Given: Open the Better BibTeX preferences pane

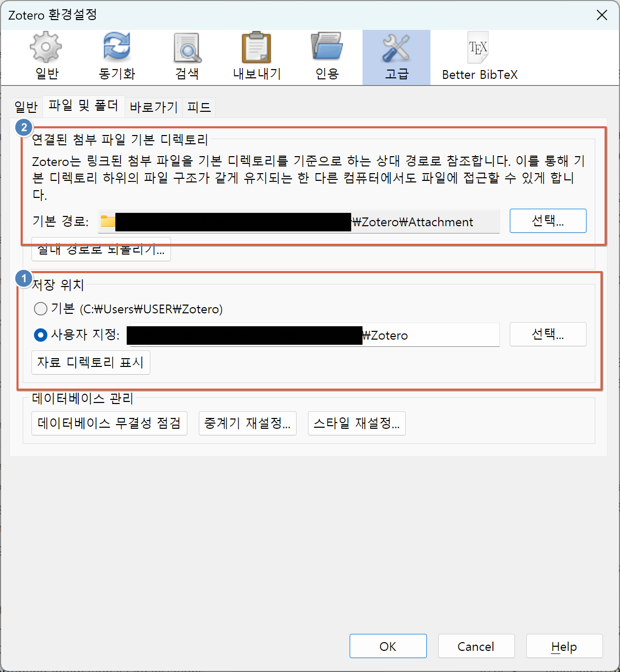Looking at the screenshot, I should (479, 57).
